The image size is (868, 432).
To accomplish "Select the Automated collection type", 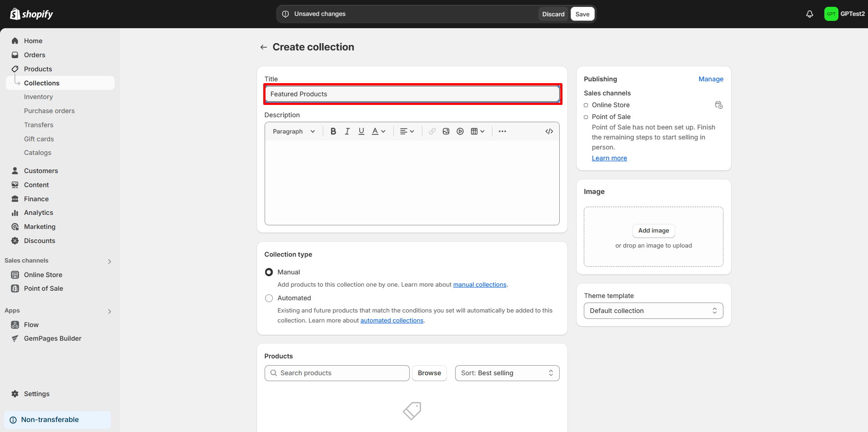I will (x=269, y=298).
